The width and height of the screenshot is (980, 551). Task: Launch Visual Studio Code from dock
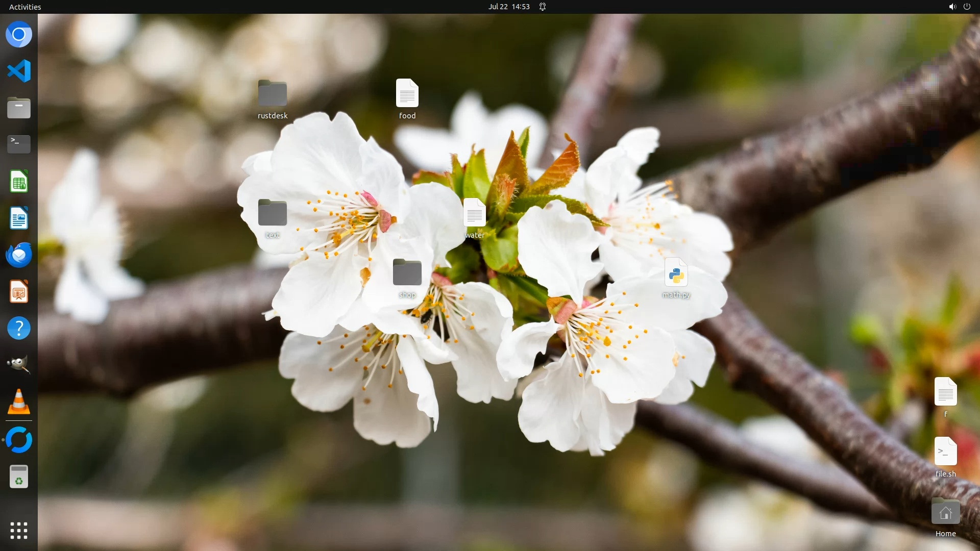pyautogui.click(x=19, y=71)
